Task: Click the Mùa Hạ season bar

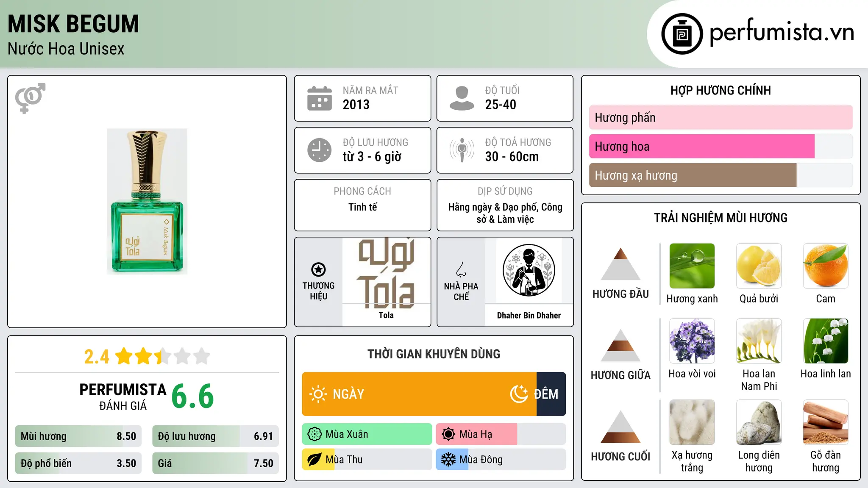Action: tap(501, 434)
